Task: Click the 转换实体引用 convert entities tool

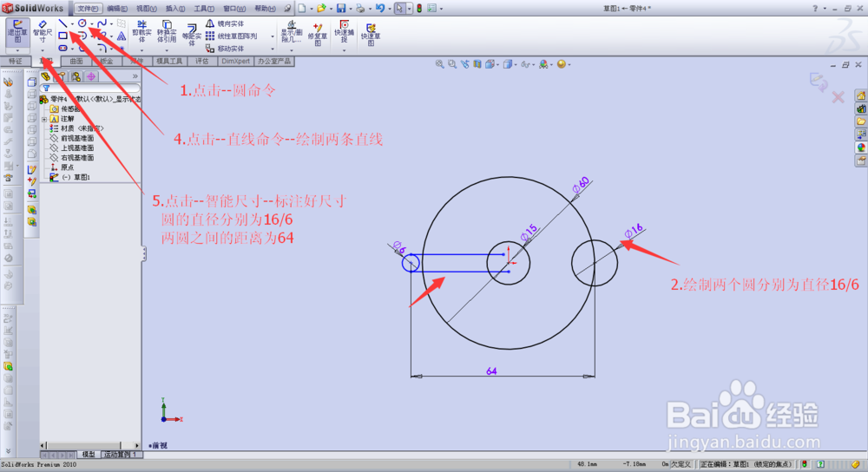Action: (167, 31)
